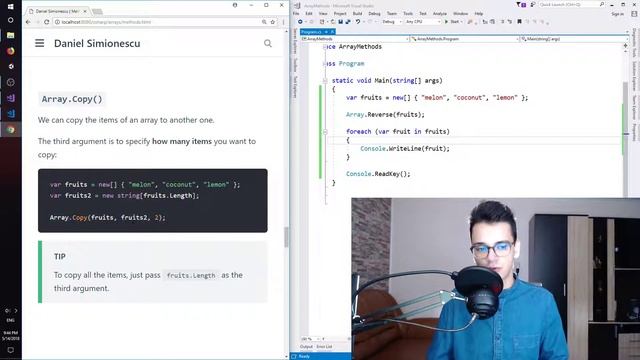Click the Chrome address bar URL

tap(106, 22)
